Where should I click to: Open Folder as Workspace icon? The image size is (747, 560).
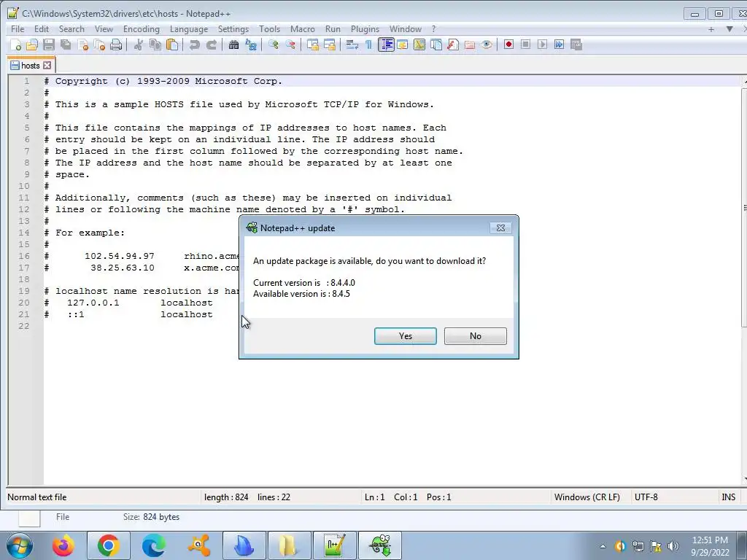coord(470,44)
